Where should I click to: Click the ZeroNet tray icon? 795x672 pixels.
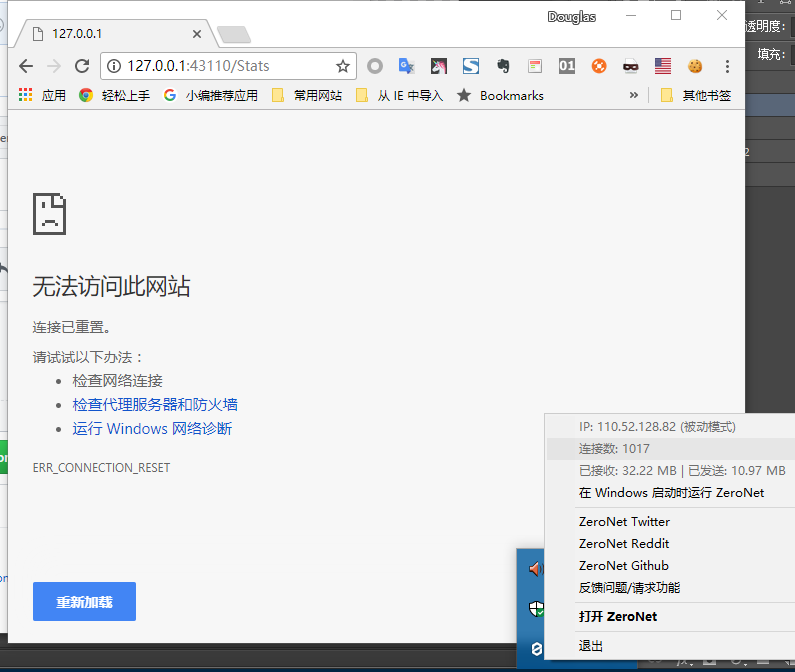(536, 649)
